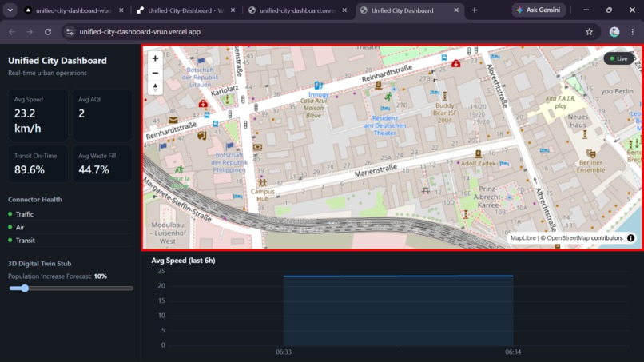The image size is (644, 362).
Task: Click the Botschaft der Republik Philippinen label
Action: point(229,162)
